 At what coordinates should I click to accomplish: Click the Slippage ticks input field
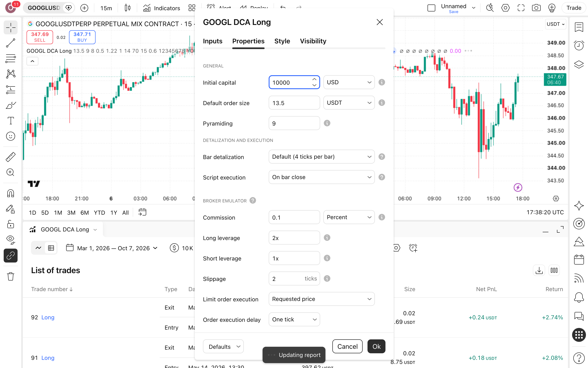[x=294, y=278]
